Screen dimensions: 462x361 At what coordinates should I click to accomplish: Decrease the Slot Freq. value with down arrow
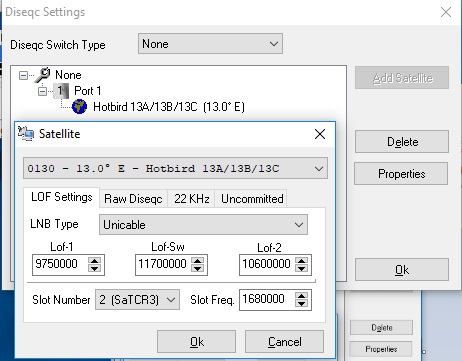pyautogui.click(x=302, y=304)
